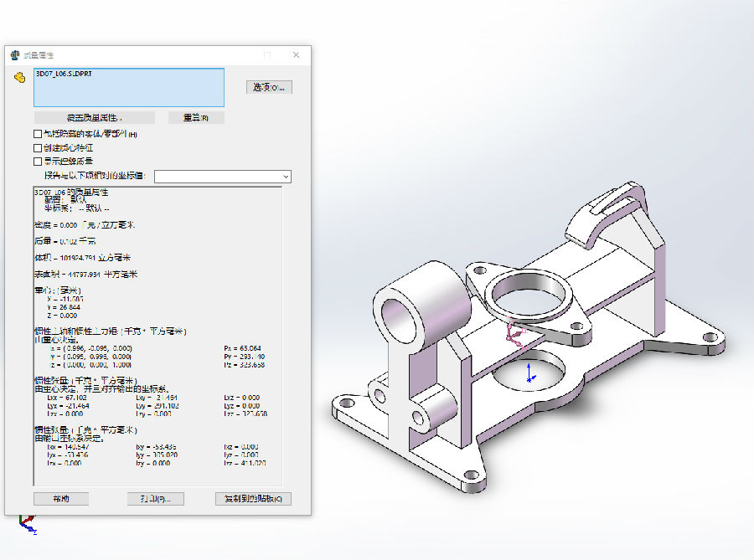Click the view orientation triad in corner

point(28,524)
